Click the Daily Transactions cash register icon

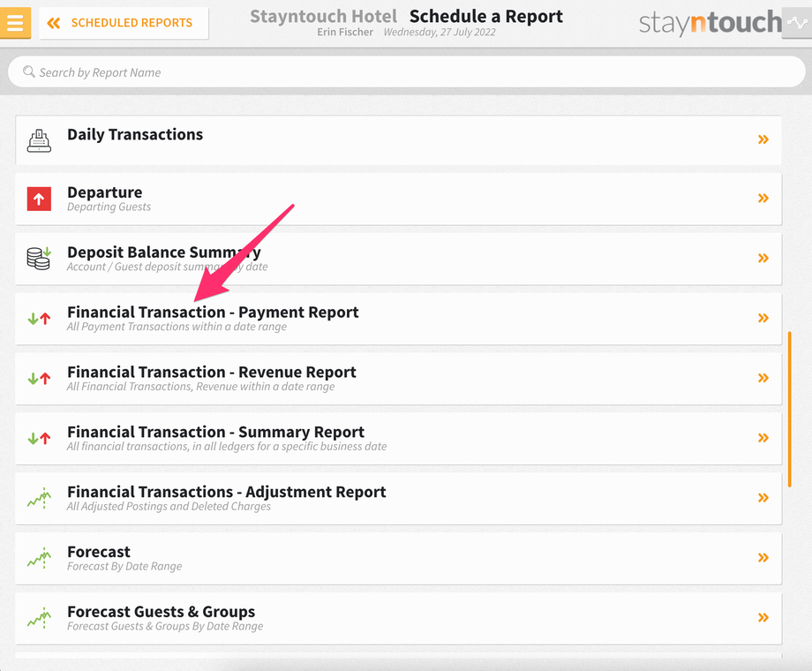tap(39, 140)
